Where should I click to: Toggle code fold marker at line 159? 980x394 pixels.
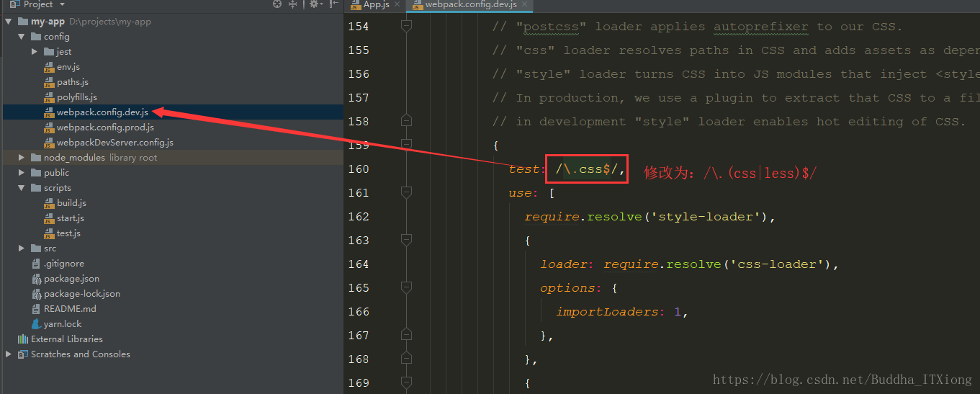tap(406, 145)
